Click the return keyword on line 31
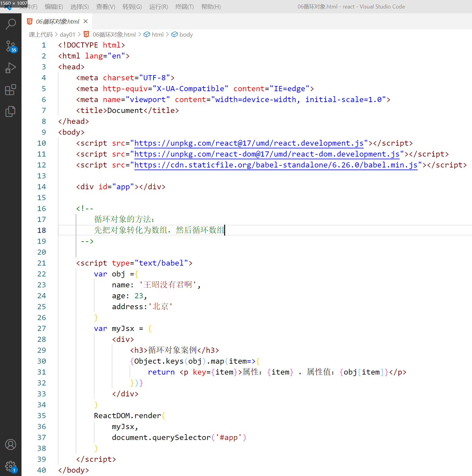The height and width of the screenshot is (476, 472). (161, 372)
